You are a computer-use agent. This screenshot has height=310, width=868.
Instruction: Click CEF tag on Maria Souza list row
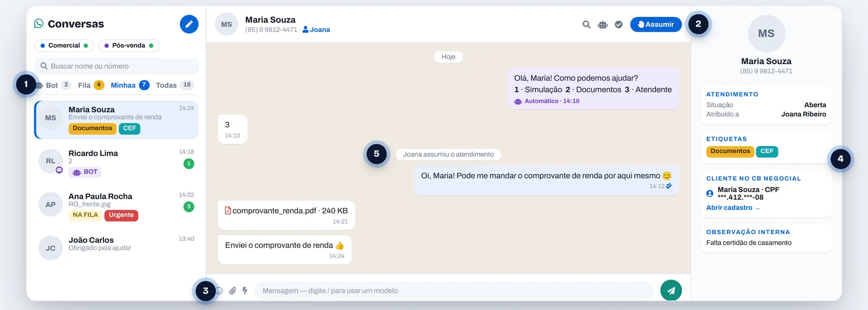pyautogui.click(x=130, y=129)
